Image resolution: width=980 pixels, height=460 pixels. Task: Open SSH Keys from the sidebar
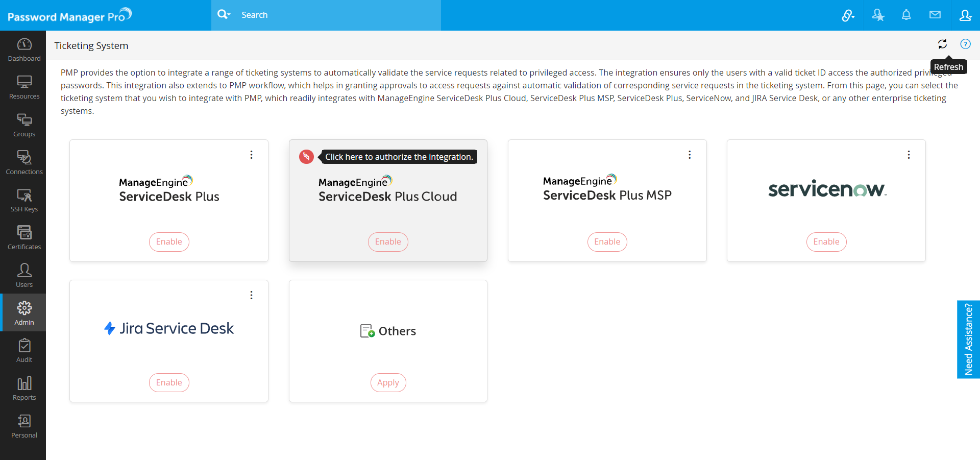[24, 200]
